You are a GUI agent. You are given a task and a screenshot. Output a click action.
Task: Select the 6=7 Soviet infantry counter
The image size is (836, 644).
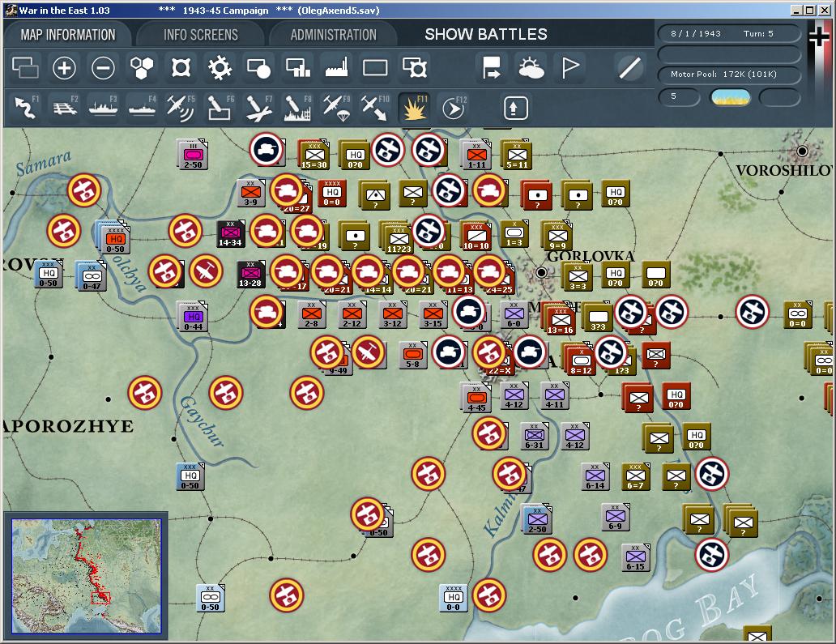[635, 476]
